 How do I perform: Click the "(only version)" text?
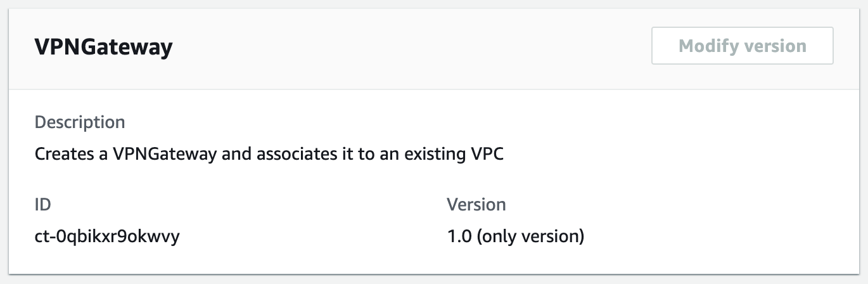(530, 237)
